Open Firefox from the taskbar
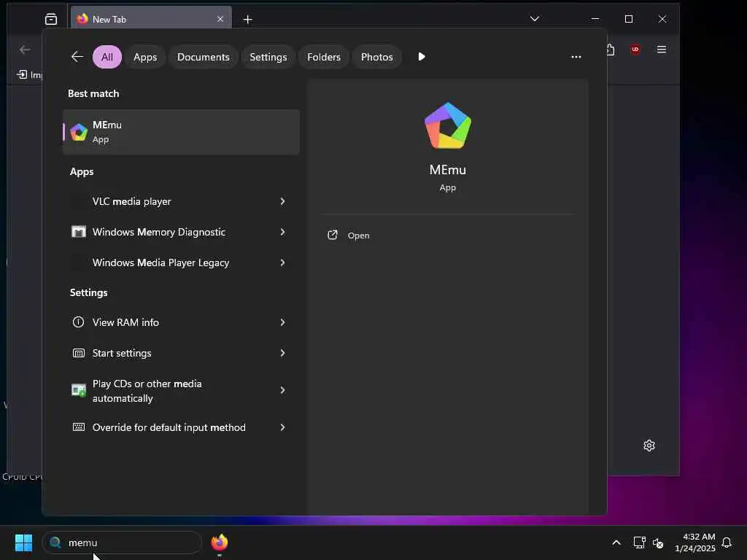 point(219,542)
